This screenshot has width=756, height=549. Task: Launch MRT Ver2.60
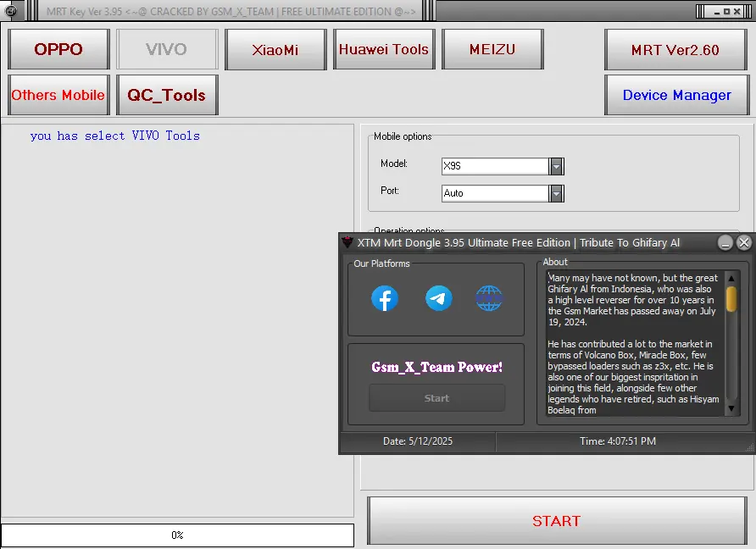pos(675,49)
